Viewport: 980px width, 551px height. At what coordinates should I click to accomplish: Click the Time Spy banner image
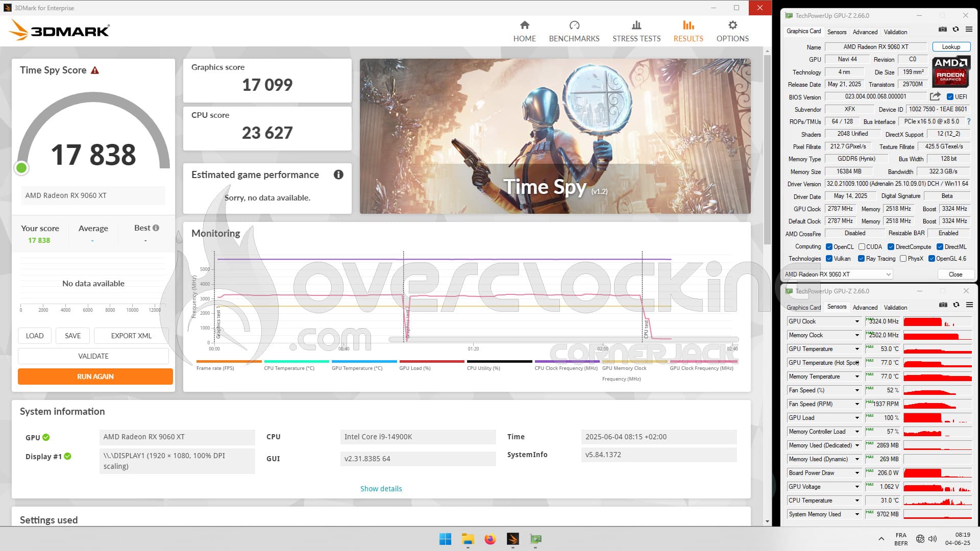(x=555, y=136)
